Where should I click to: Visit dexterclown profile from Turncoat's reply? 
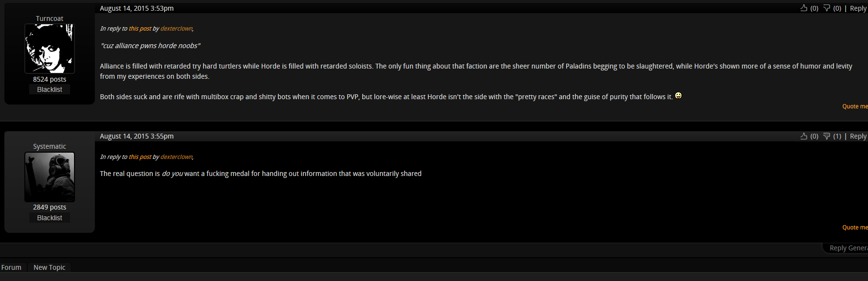[x=176, y=29]
